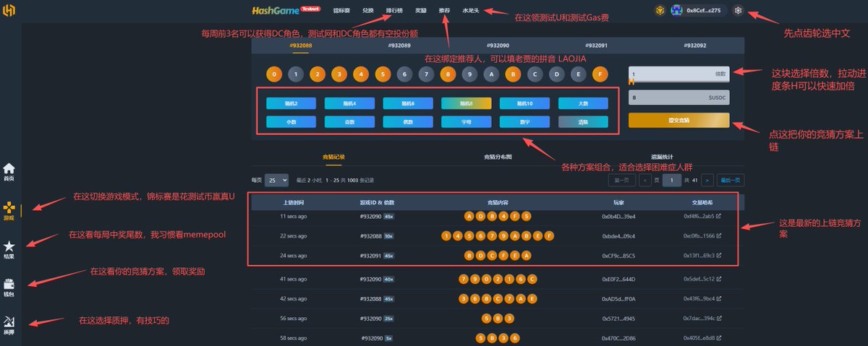The height and width of the screenshot is (346, 868).
Task: Open the 每页 rows-per-page dropdown showing 25
Action: (x=276, y=180)
